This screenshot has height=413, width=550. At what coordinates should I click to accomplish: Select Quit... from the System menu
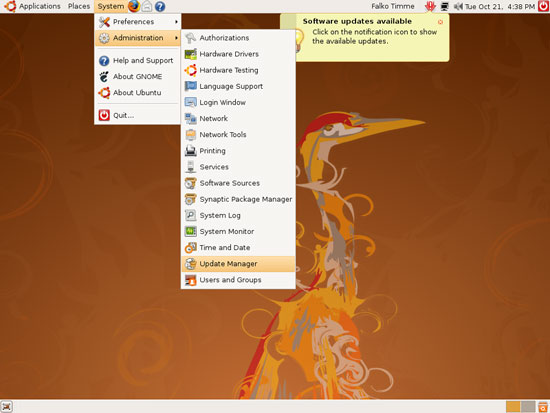(138, 115)
